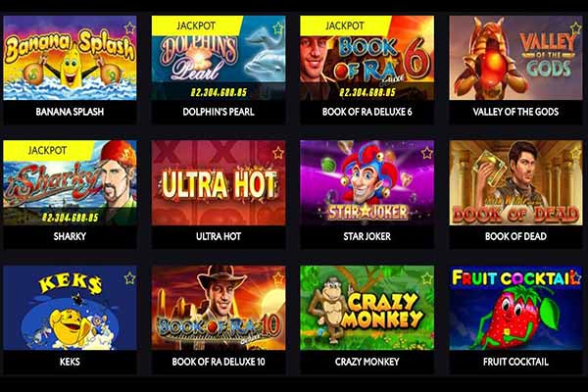Toggle favorite star on Book of Ra Deluxe 10
The width and height of the screenshot is (588, 392).
(x=278, y=278)
